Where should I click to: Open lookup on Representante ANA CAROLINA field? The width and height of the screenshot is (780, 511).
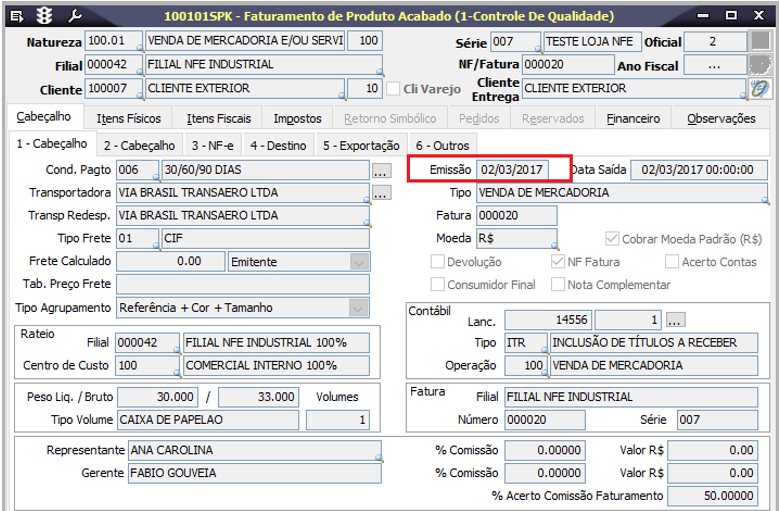click(379, 458)
